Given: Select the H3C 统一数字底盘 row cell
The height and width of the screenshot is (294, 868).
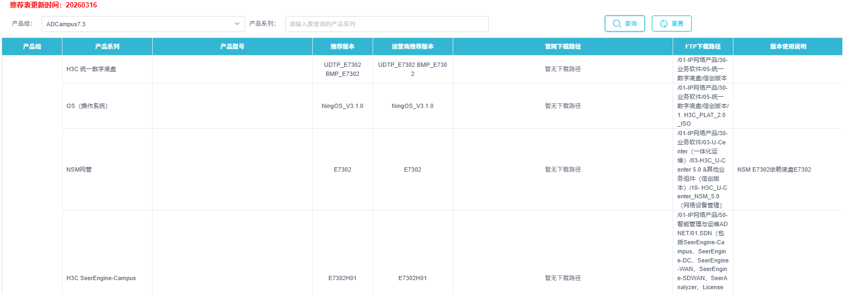Looking at the screenshot, I should [91, 69].
